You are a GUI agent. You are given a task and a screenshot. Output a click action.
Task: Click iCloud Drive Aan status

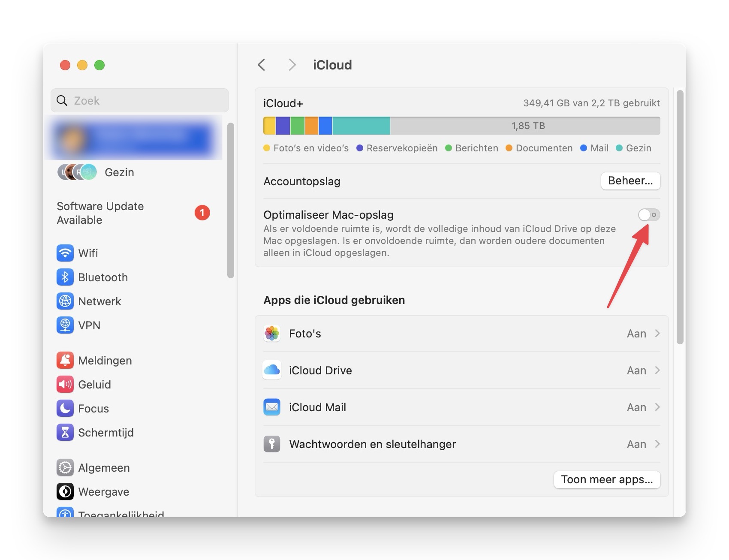(636, 370)
